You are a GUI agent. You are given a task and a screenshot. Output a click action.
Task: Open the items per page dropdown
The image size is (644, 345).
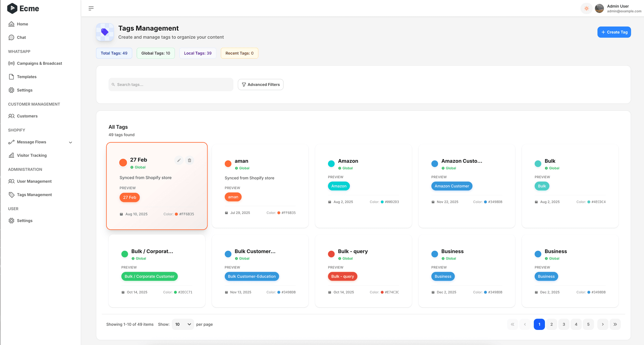(x=182, y=324)
